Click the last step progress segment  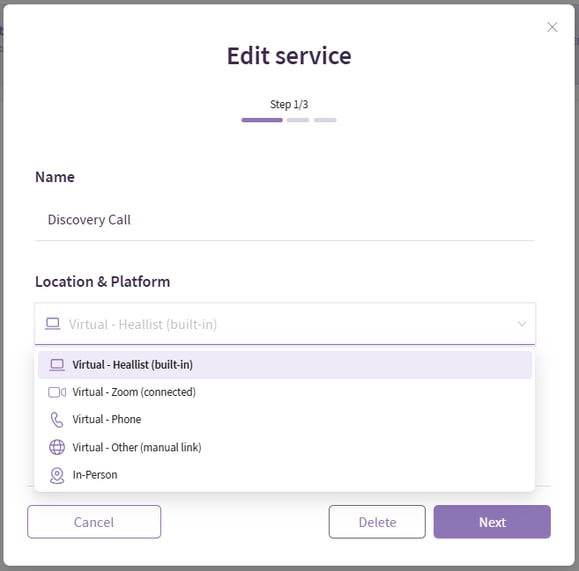point(325,120)
